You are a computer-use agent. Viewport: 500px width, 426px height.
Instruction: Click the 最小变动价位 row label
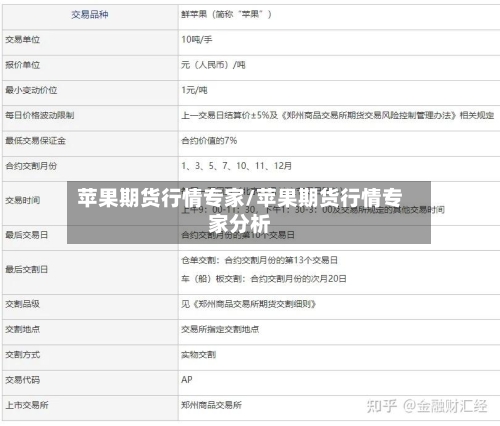(31, 90)
